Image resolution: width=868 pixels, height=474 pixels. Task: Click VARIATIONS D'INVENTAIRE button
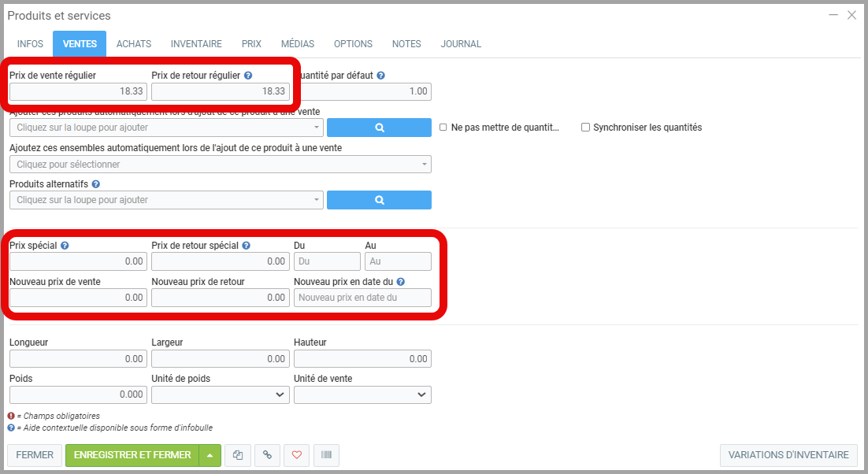pyautogui.click(x=788, y=455)
